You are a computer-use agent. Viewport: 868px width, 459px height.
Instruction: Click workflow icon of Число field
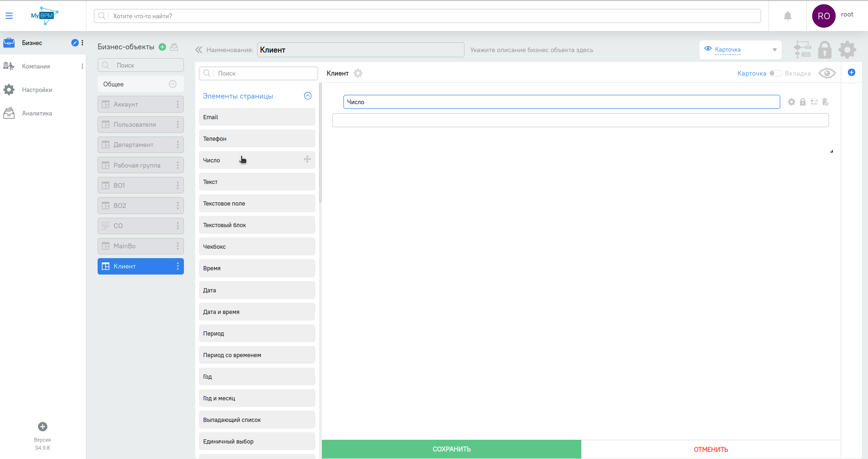pyautogui.click(x=814, y=102)
